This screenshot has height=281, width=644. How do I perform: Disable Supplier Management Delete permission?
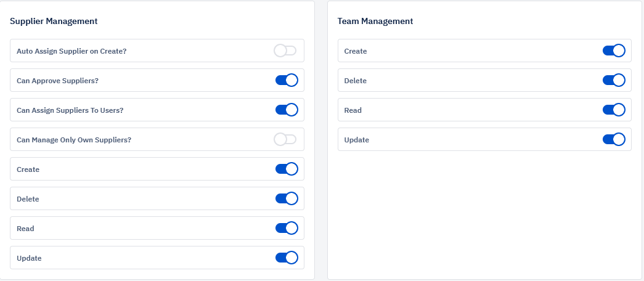(287, 198)
